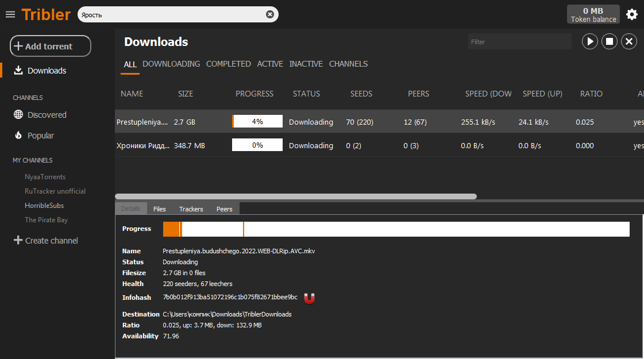Image resolution: width=644 pixels, height=359 pixels.
Task: Click Create channel label
Action: [x=51, y=241]
